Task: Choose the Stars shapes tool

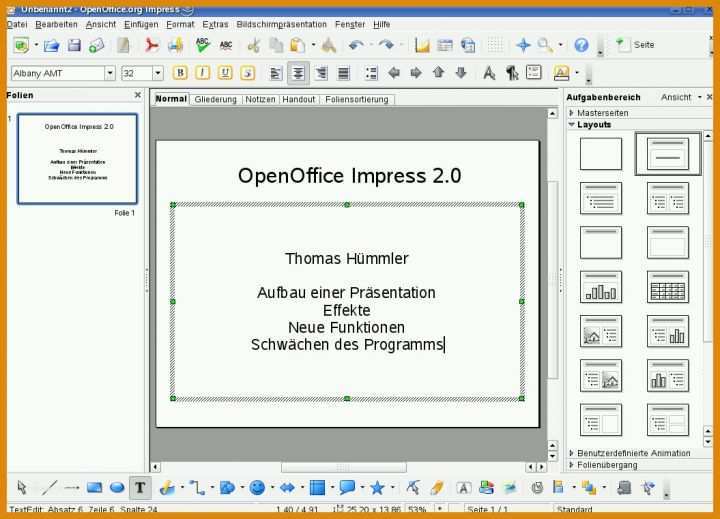Action: [377, 487]
